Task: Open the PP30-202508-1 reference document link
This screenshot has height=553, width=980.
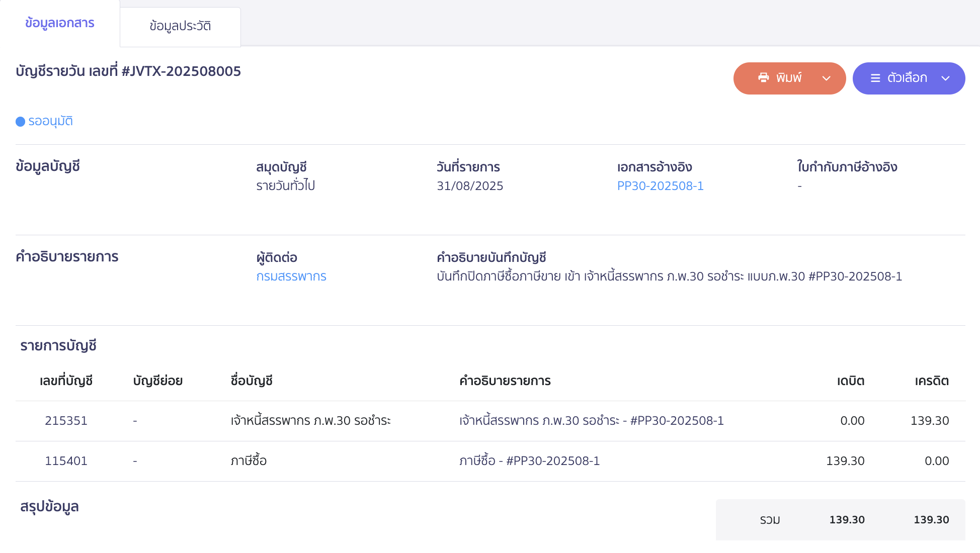Action: pos(660,186)
